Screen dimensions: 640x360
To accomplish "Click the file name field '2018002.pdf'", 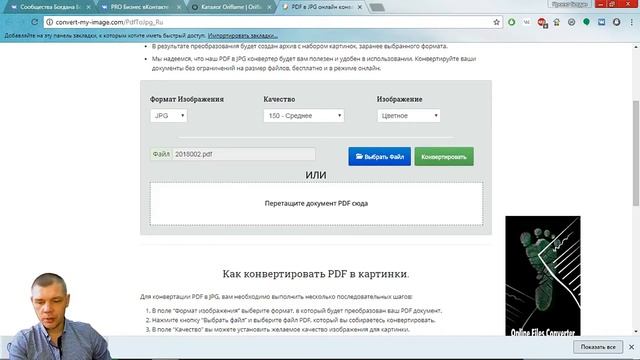I will [x=244, y=154].
